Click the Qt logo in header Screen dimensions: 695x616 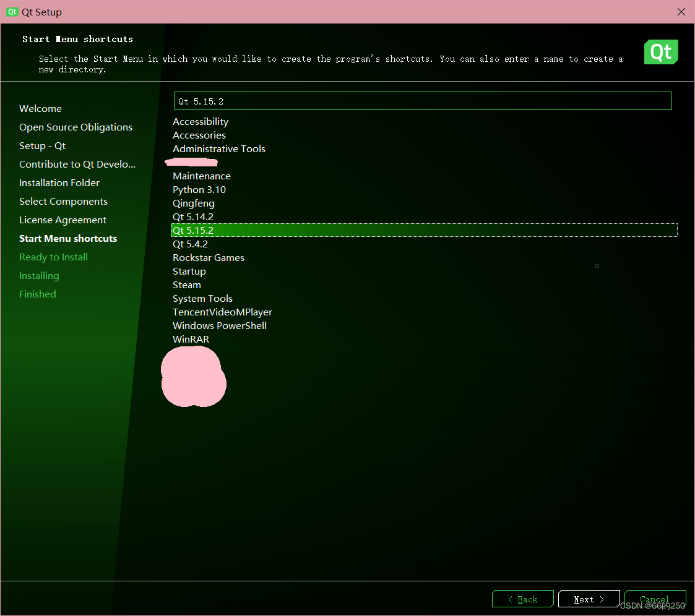point(661,52)
